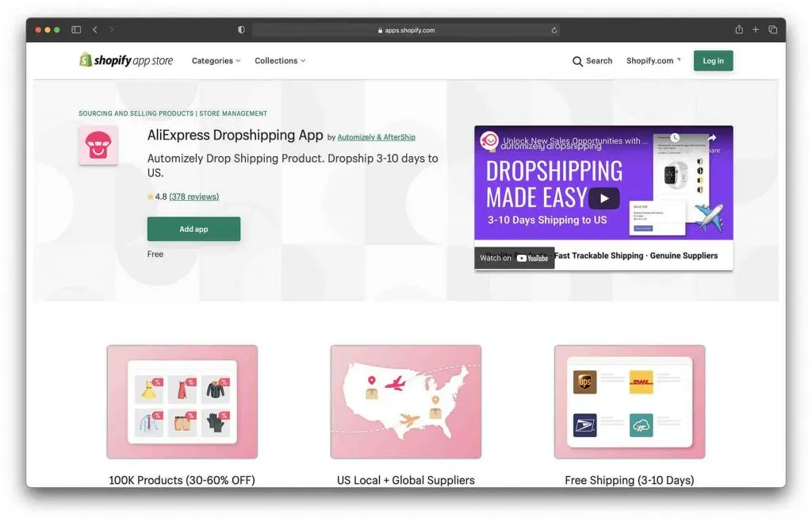Click the yellow rating star icon
The width and height of the screenshot is (812, 522).
tap(150, 197)
